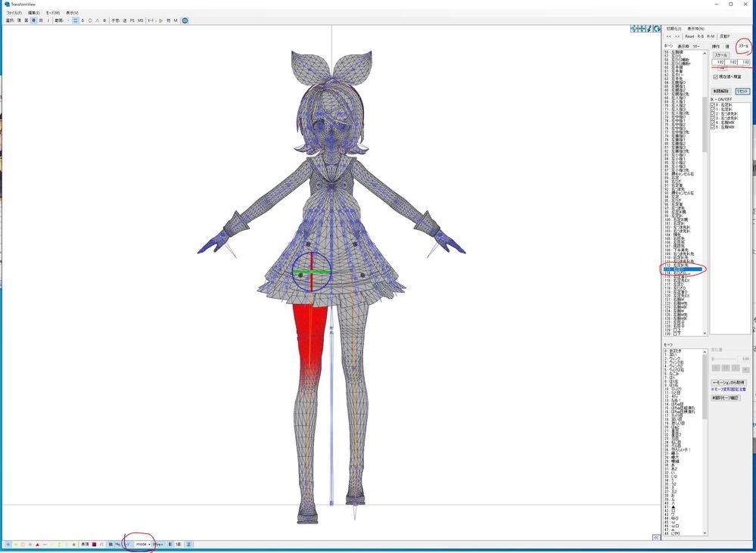Open the 初期化 menu in side panel
The width and height of the screenshot is (756, 553).
[674, 29]
